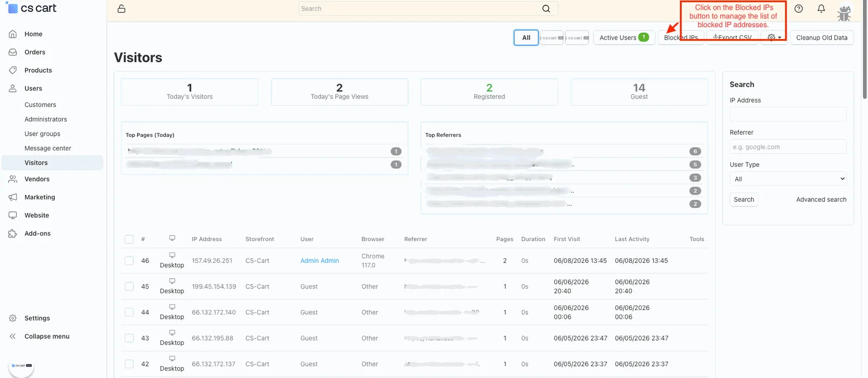Click the round cs cart badge at bottom left
Image resolution: width=868 pixels, height=378 pixels.
click(22, 366)
